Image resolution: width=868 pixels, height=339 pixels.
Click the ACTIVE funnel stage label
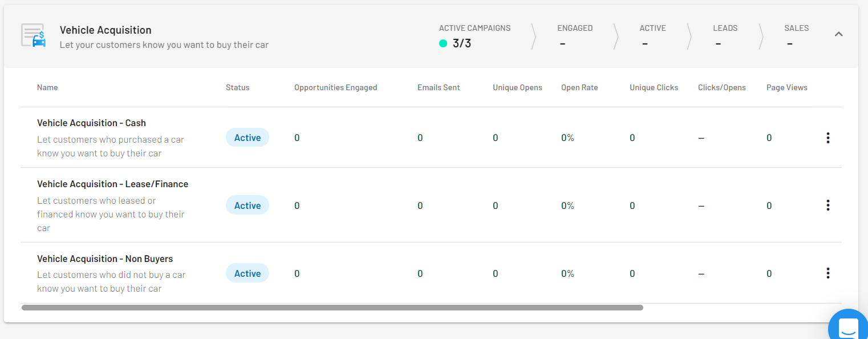(652, 28)
